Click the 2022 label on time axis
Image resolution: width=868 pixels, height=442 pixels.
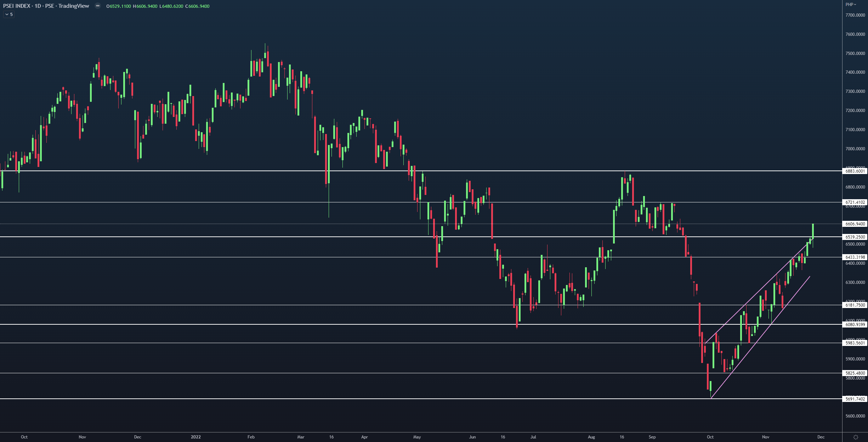[195, 437]
